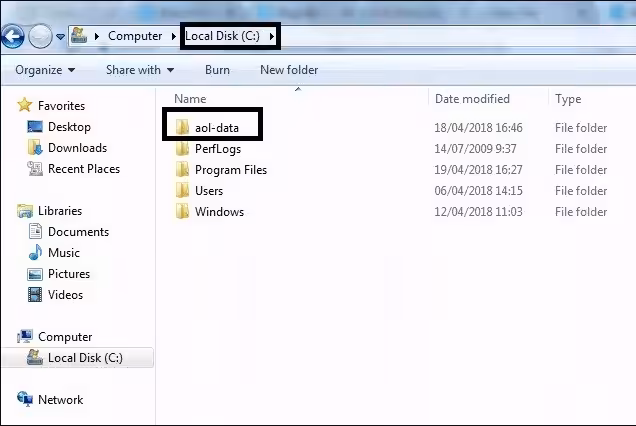Open Downloads from the navigation pane
This screenshot has height=426, width=636.
click(77, 148)
